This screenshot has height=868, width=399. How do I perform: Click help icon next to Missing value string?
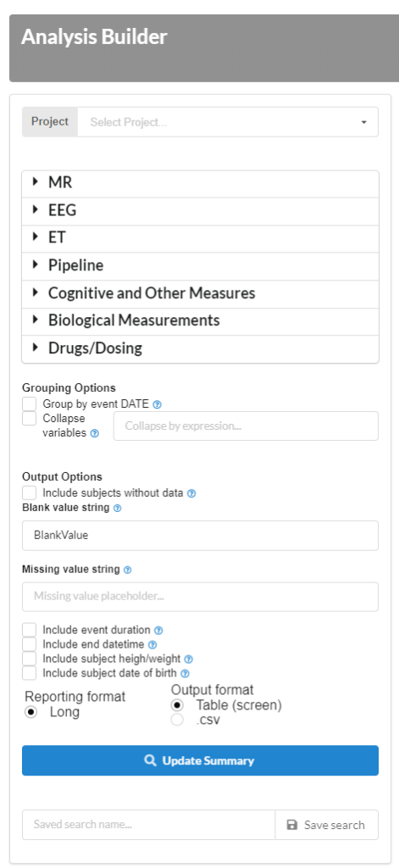tap(128, 570)
